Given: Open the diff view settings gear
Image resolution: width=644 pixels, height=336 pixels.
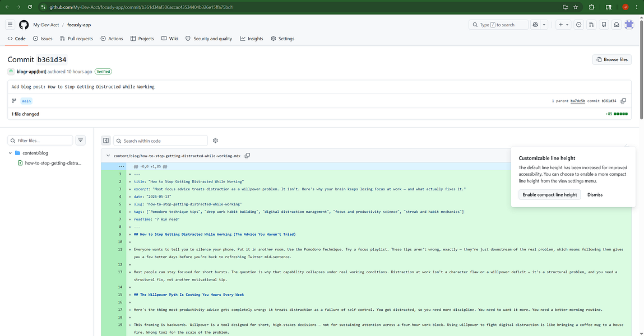Looking at the screenshot, I should pyautogui.click(x=215, y=141).
